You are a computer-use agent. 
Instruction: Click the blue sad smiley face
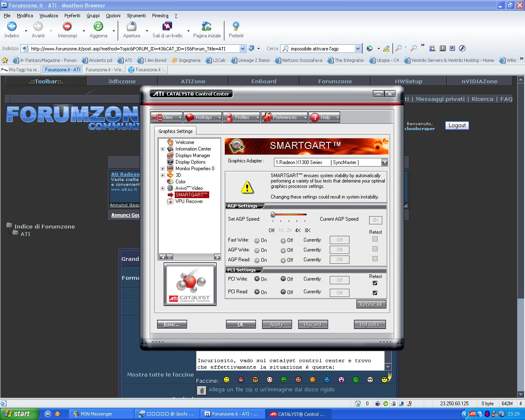[x=327, y=380]
